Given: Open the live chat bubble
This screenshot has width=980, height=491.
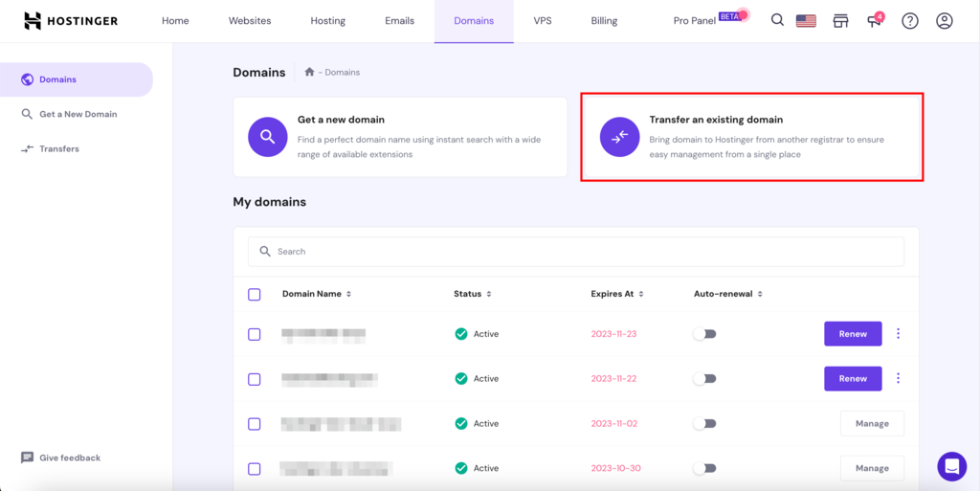Looking at the screenshot, I should (x=951, y=466).
